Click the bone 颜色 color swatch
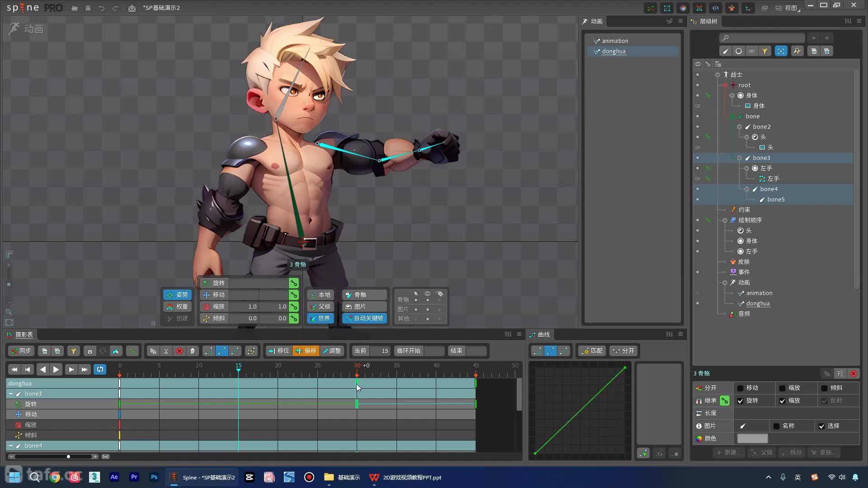The width and height of the screenshot is (868, 488). [x=753, y=438]
